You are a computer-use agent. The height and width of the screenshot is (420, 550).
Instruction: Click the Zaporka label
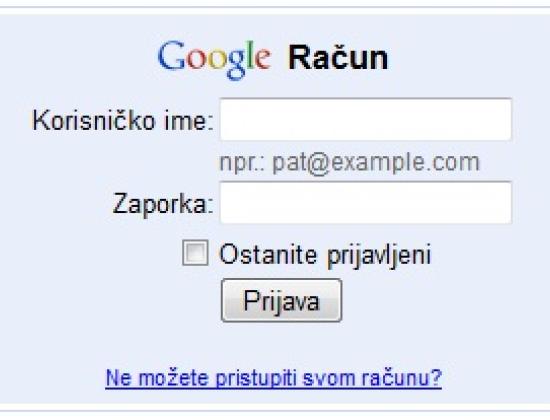pyautogui.click(x=163, y=204)
